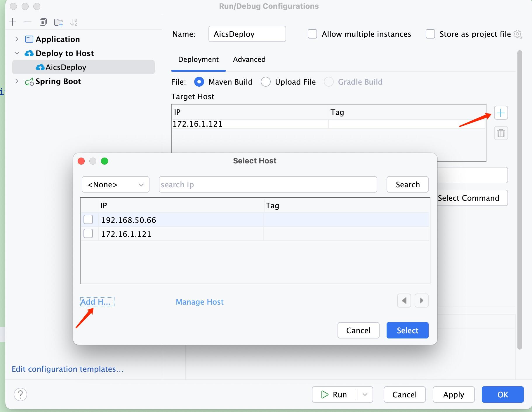The width and height of the screenshot is (532, 412).
Task: Select the Maven Build radio option
Action: coord(199,82)
